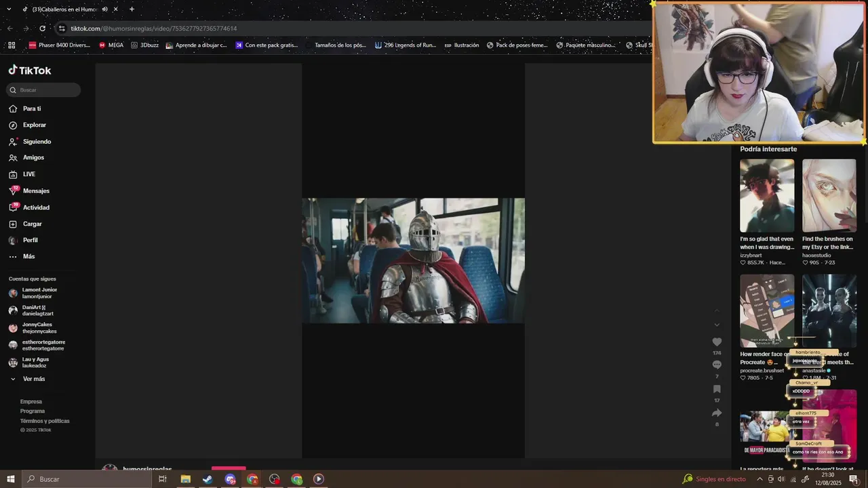Open a new browser tab
The width and height of the screenshot is (868, 488).
132,9
